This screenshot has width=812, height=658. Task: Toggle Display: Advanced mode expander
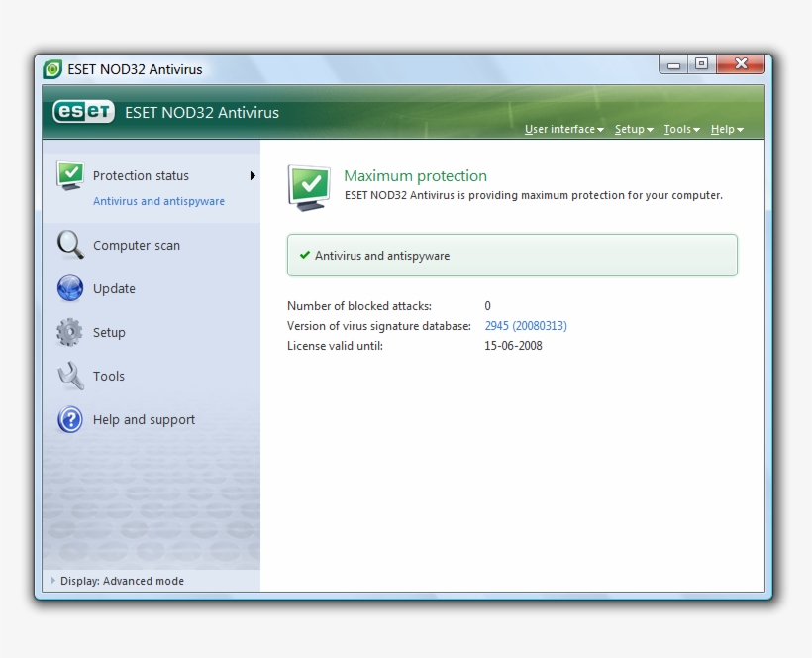coord(52,581)
